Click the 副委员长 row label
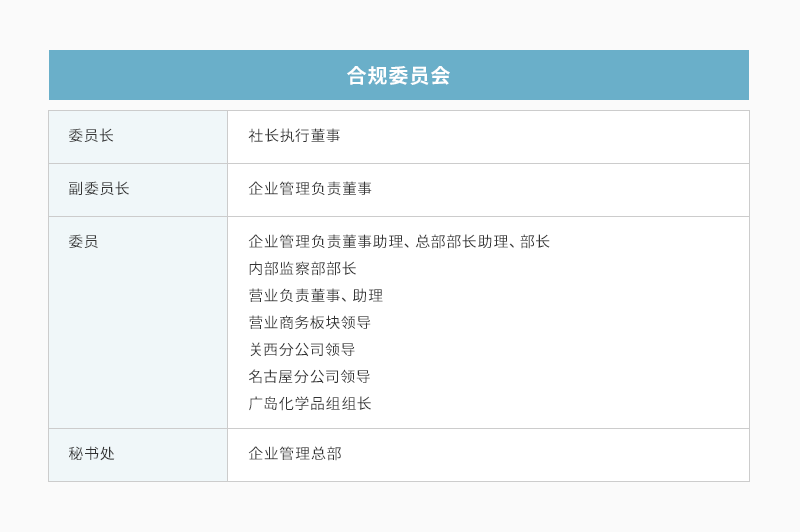Image resolution: width=800 pixels, height=532 pixels. (99, 189)
